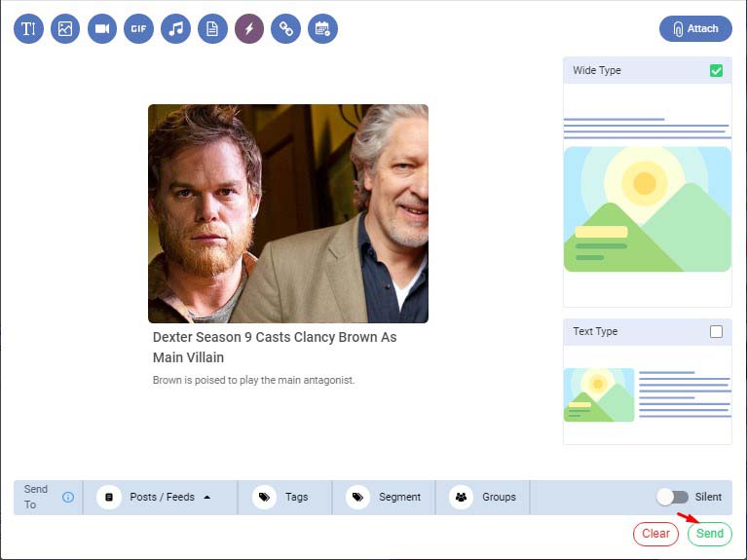The height and width of the screenshot is (560, 747).
Task: Click the Attach button
Action: pyautogui.click(x=695, y=28)
